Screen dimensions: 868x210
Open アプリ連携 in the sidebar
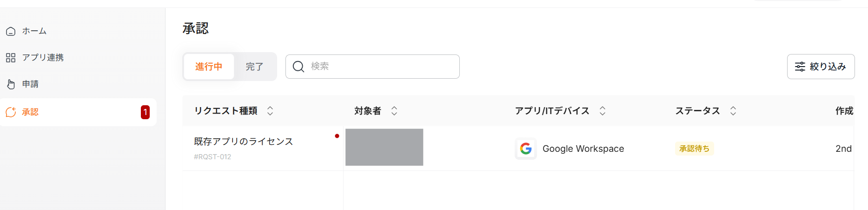click(43, 58)
